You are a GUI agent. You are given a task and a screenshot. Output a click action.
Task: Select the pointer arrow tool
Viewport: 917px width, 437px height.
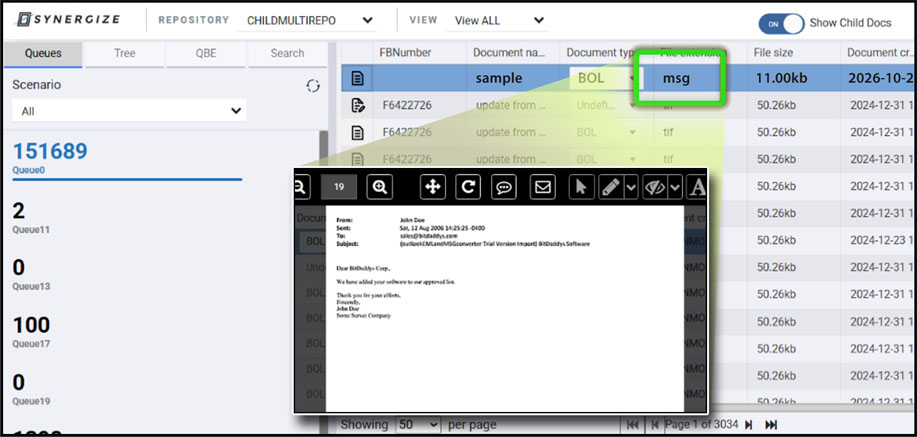point(581,187)
